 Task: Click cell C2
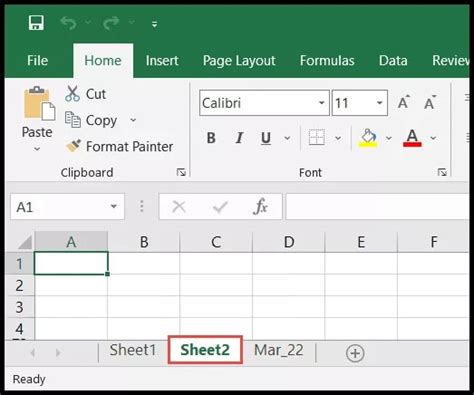pos(216,285)
